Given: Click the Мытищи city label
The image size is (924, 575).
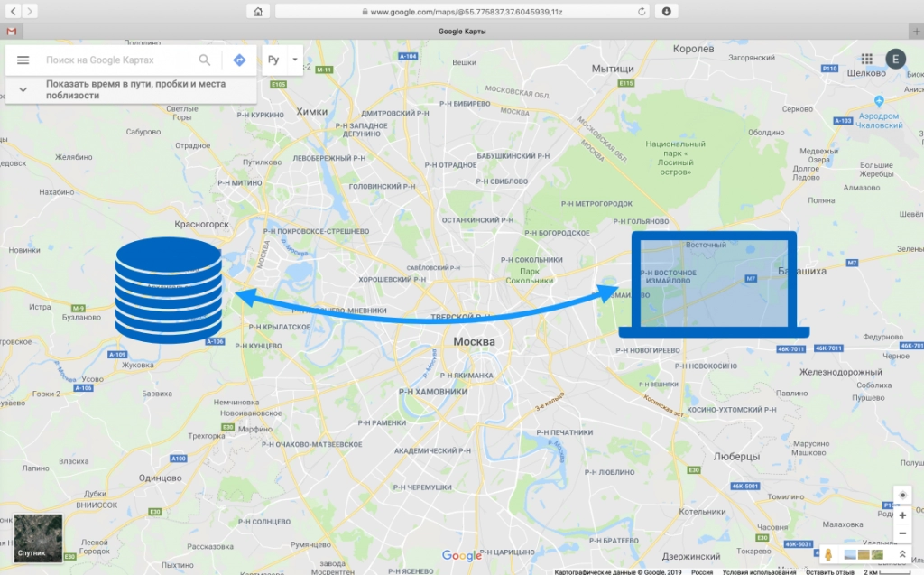Looking at the screenshot, I should click(x=613, y=69).
